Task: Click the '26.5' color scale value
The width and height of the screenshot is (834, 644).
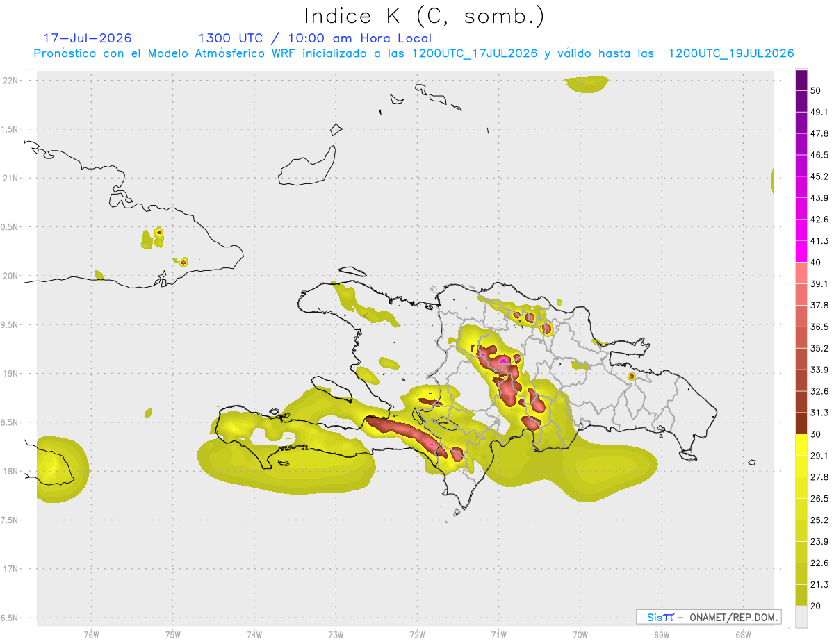Action: coord(819,498)
